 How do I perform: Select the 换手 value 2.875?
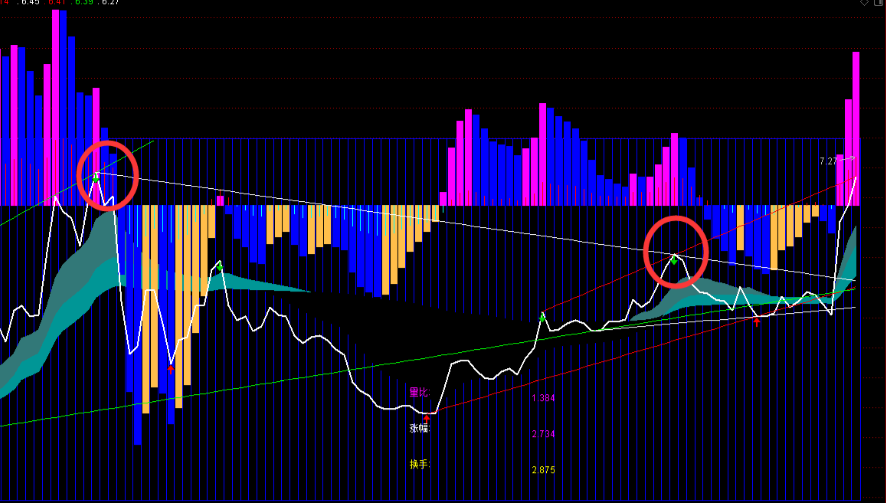tap(544, 470)
